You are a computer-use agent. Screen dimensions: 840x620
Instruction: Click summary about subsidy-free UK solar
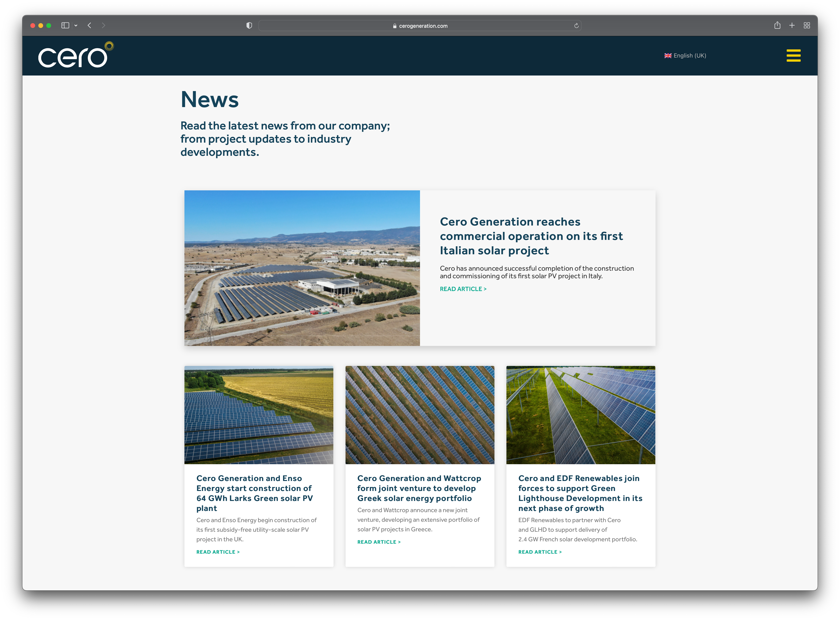coord(256,530)
